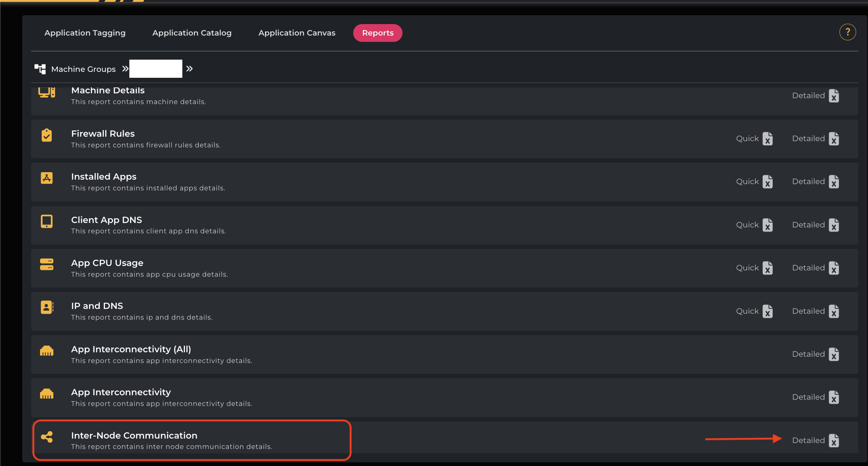Download Installed Apps Detailed Excel report
This screenshot has height=466, width=868.
point(834,182)
